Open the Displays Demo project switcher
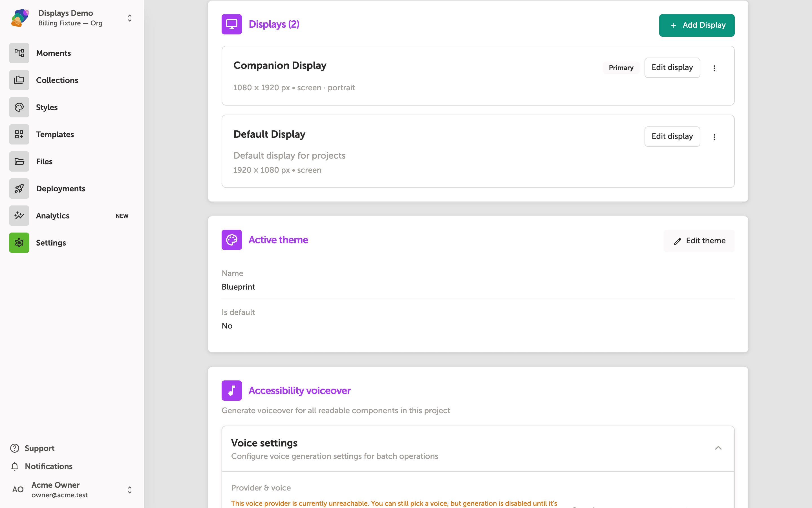 coord(129,18)
